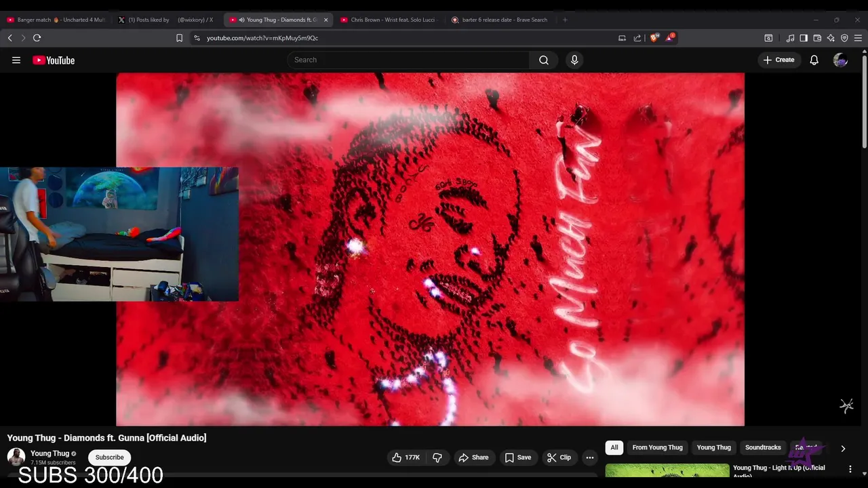This screenshot has width=868, height=488.
Task: Bookmark this page with the bookmark icon
Action: tap(179, 38)
